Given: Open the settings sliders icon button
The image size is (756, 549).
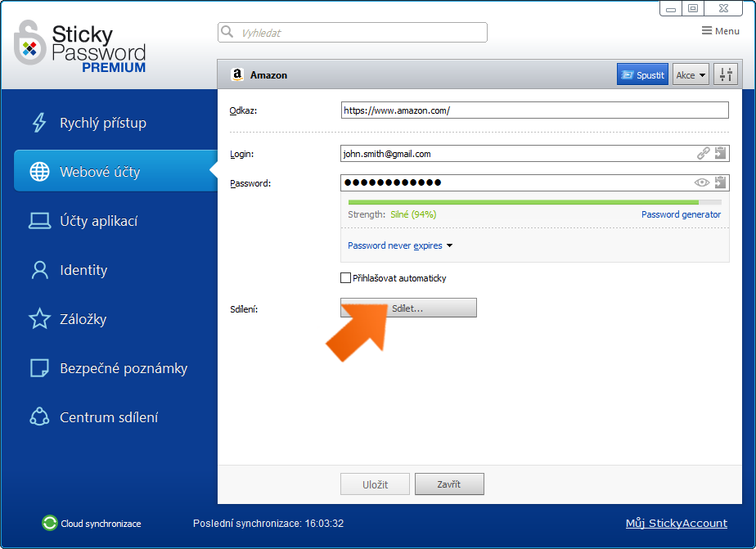Looking at the screenshot, I should coord(726,74).
